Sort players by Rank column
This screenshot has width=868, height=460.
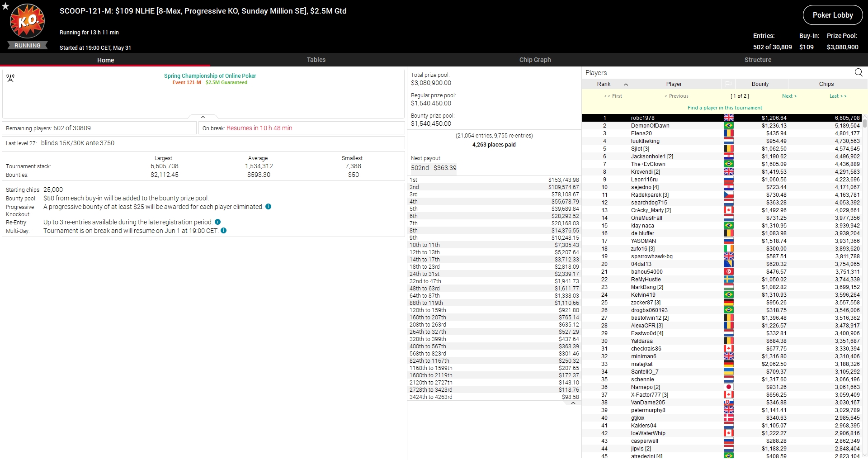point(605,84)
